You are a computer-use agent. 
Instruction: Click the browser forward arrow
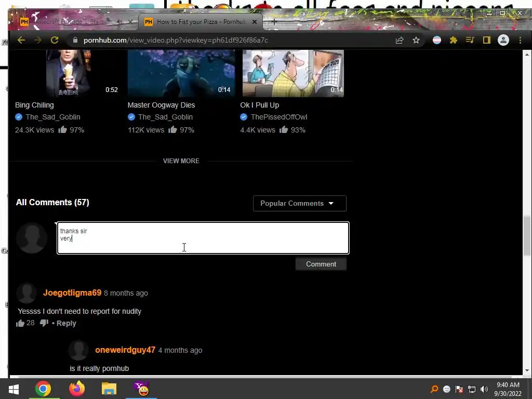[x=37, y=40]
